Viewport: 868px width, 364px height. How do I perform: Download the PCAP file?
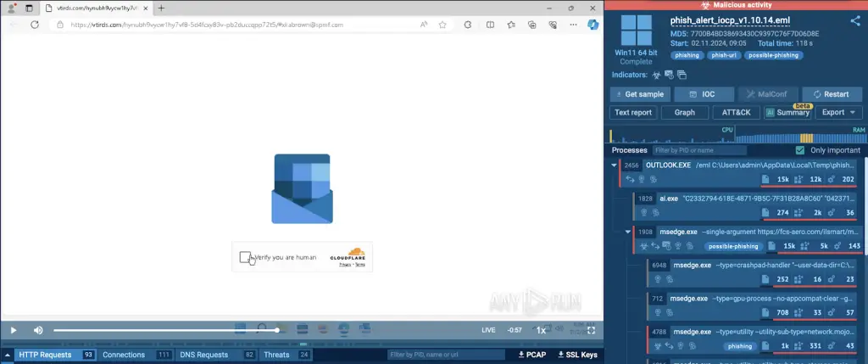click(532, 355)
